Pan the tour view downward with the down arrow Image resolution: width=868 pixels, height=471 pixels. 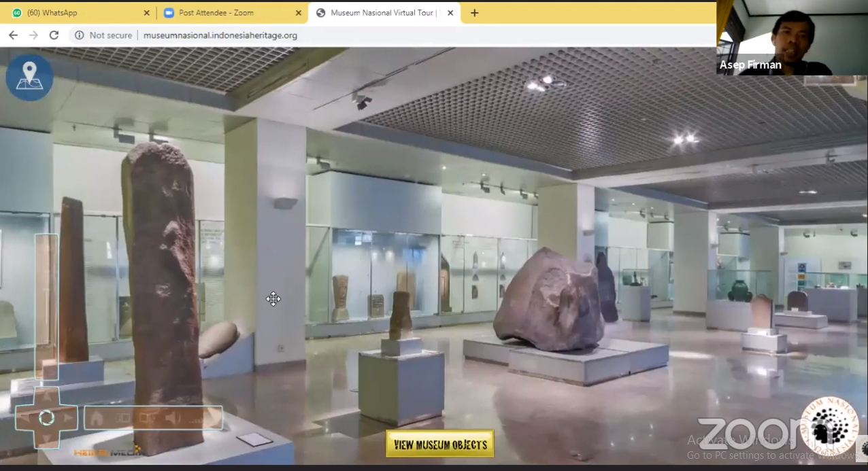pyautogui.click(x=46, y=438)
